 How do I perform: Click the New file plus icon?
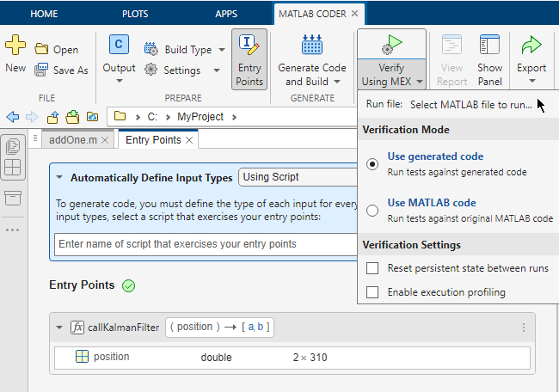(15, 47)
